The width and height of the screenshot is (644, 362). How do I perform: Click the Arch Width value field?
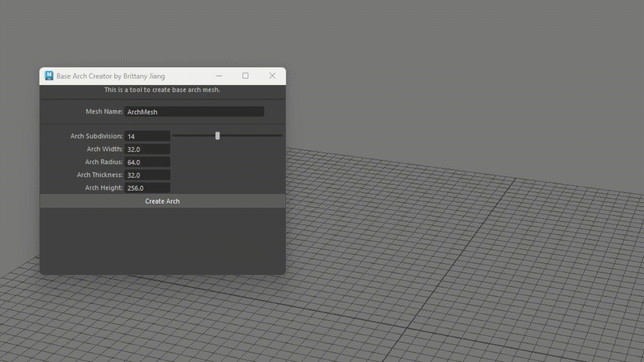147,149
